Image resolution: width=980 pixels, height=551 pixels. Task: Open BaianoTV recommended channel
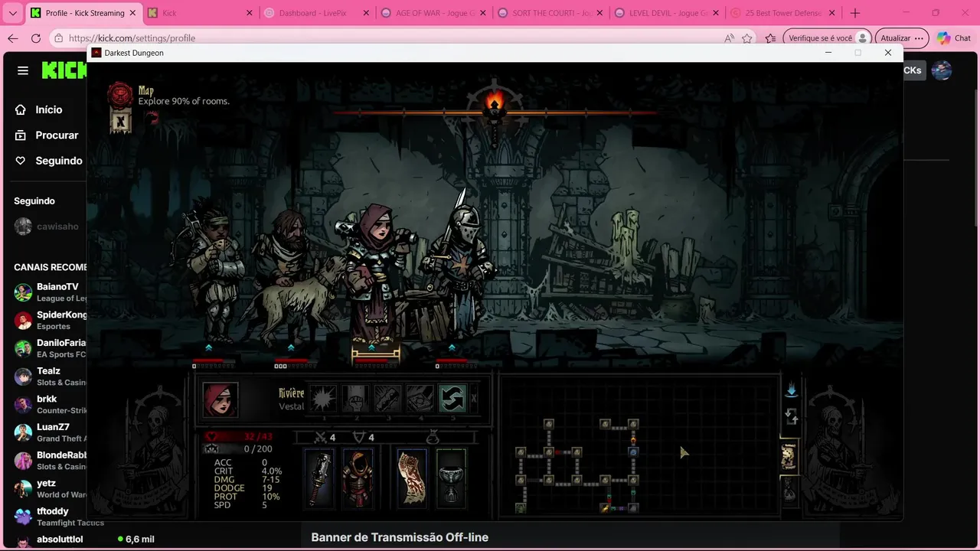50,292
